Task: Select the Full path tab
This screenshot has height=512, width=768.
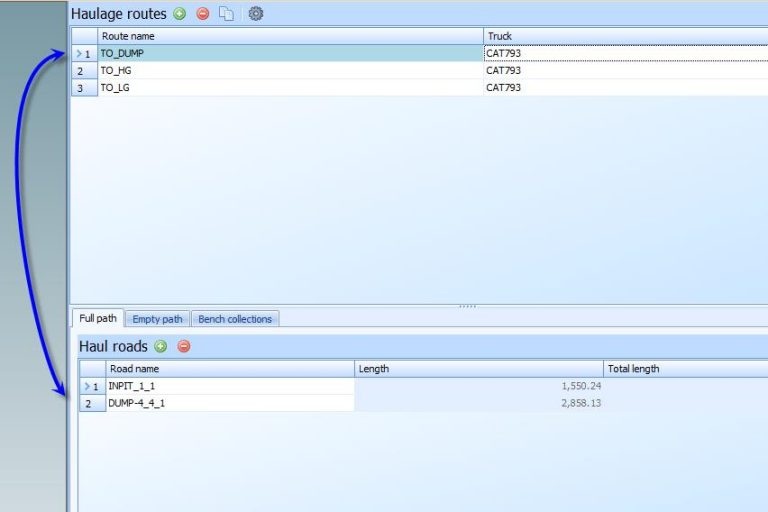Action: 98,319
